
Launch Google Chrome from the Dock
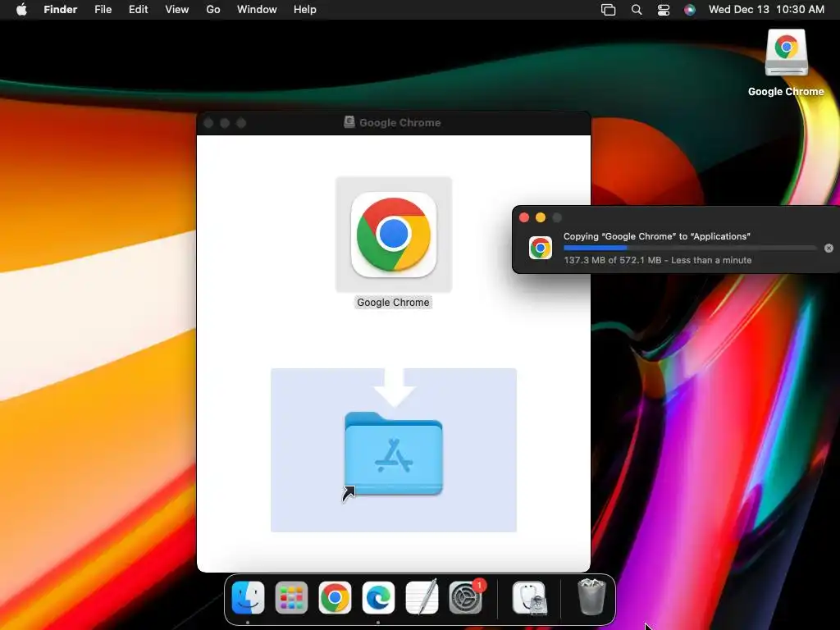click(x=335, y=597)
